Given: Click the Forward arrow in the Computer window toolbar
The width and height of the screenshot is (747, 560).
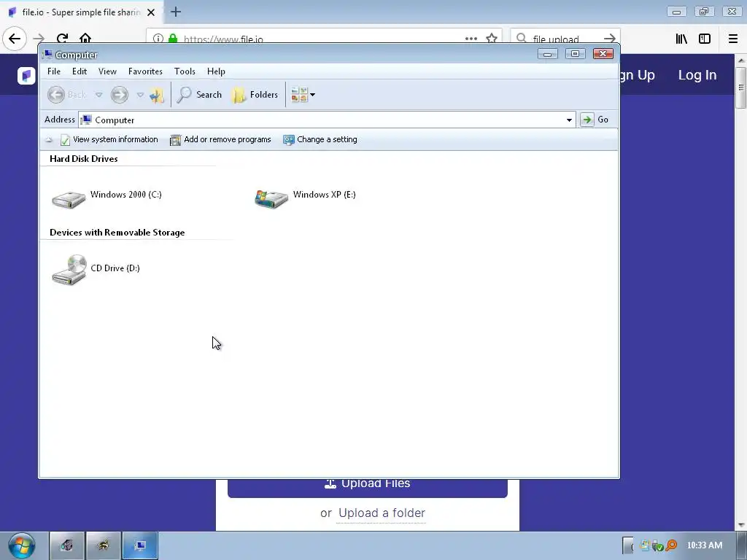Looking at the screenshot, I should tap(120, 95).
